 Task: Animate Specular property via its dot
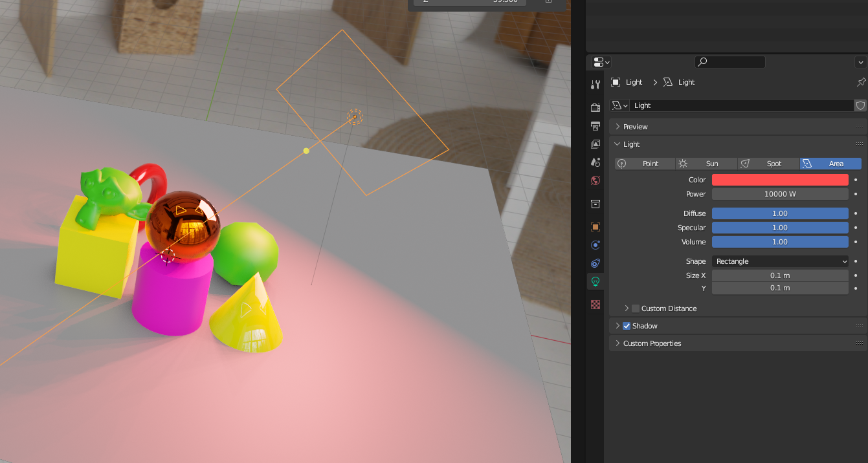click(x=856, y=228)
